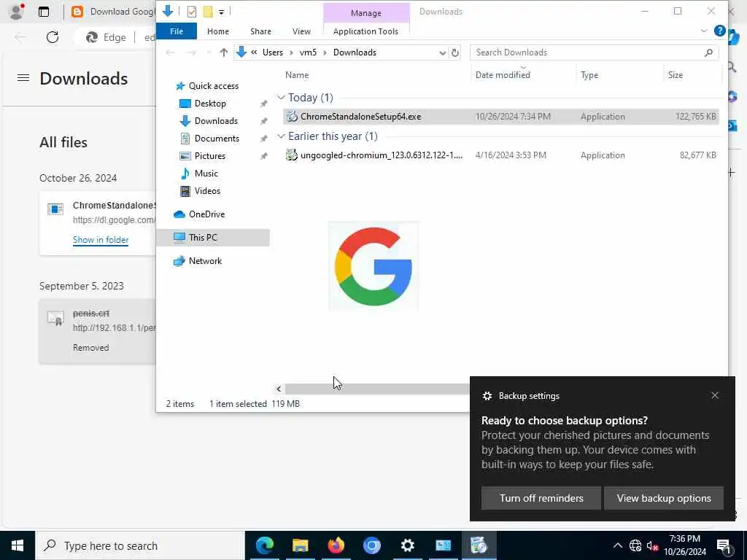747x560 pixels.
Task: Click vm5 in the address breadcrumb
Action: [x=308, y=52]
